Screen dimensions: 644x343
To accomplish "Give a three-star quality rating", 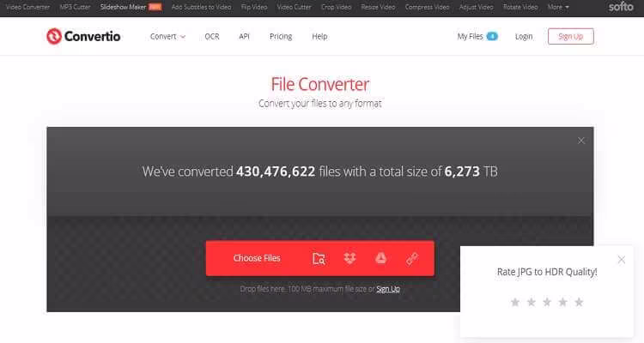I will tap(547, 303).
